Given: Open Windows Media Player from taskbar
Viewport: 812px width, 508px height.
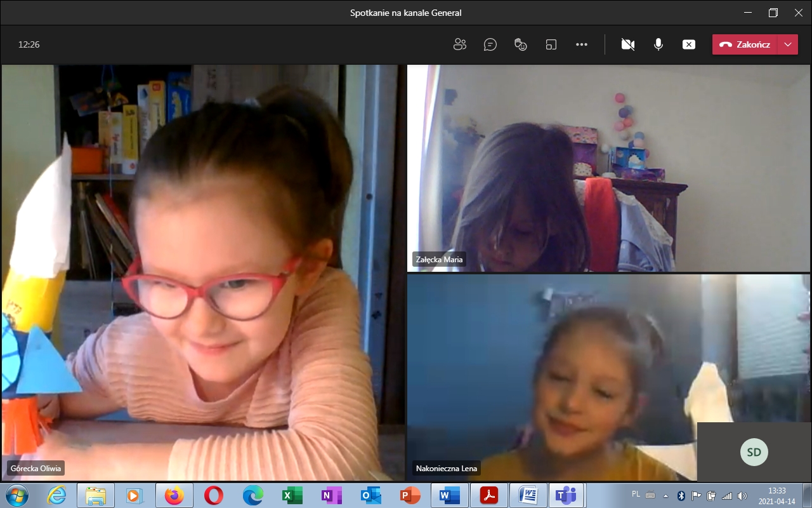Looking at the screenshot, I should tap(134, 495).
